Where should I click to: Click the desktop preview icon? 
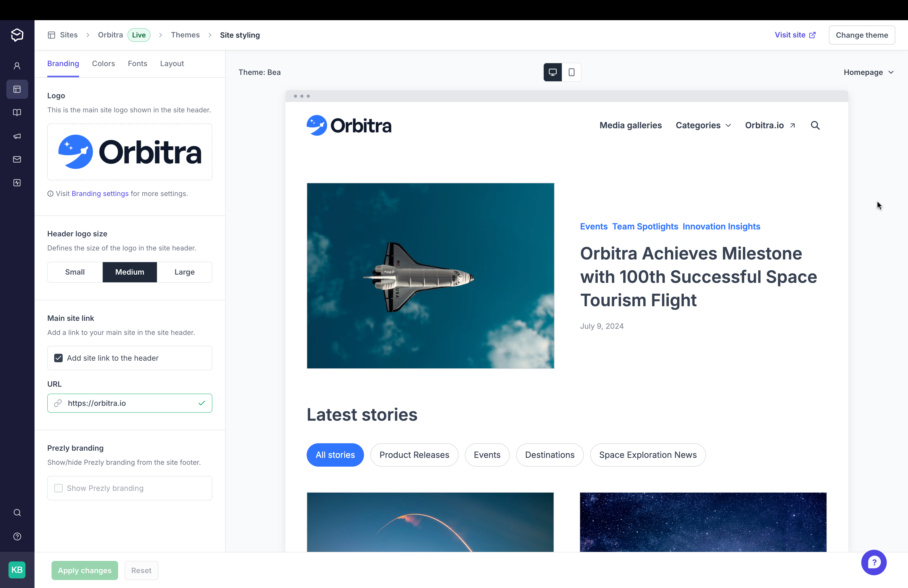click(552, 72)
